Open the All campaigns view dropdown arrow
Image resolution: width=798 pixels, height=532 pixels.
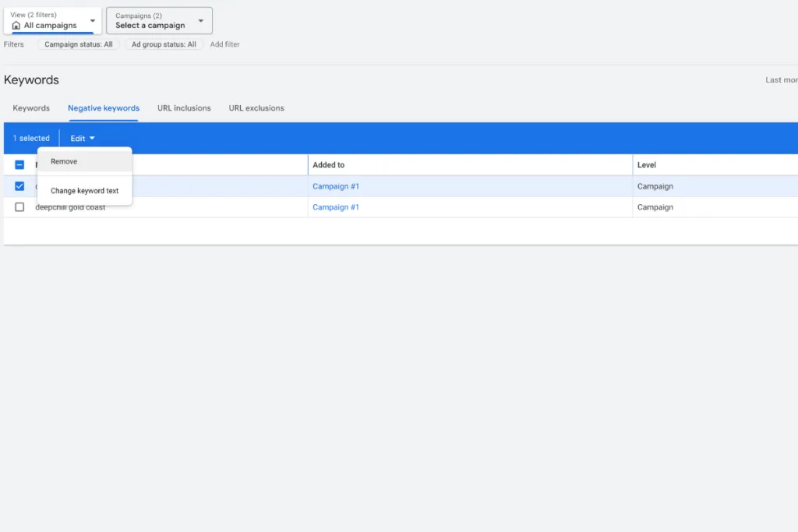point(93,21)
